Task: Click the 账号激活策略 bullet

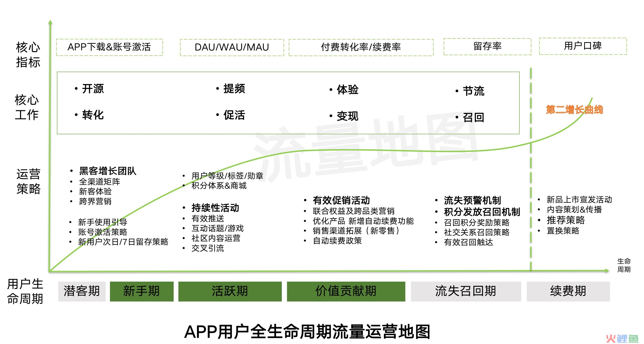Action: [103, 232]
